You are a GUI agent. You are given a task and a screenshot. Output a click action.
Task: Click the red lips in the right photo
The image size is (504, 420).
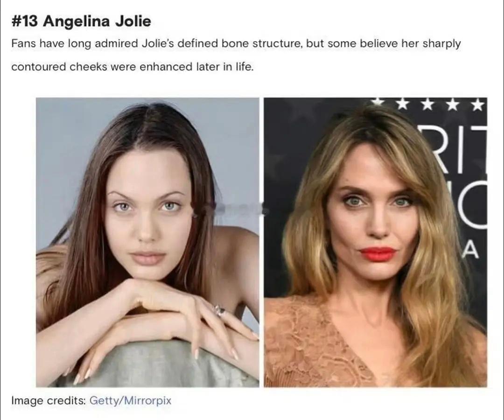378,253
